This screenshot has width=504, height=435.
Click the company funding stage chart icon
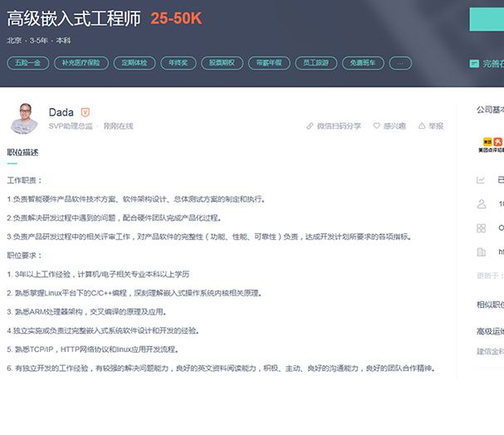coord(481,179)
